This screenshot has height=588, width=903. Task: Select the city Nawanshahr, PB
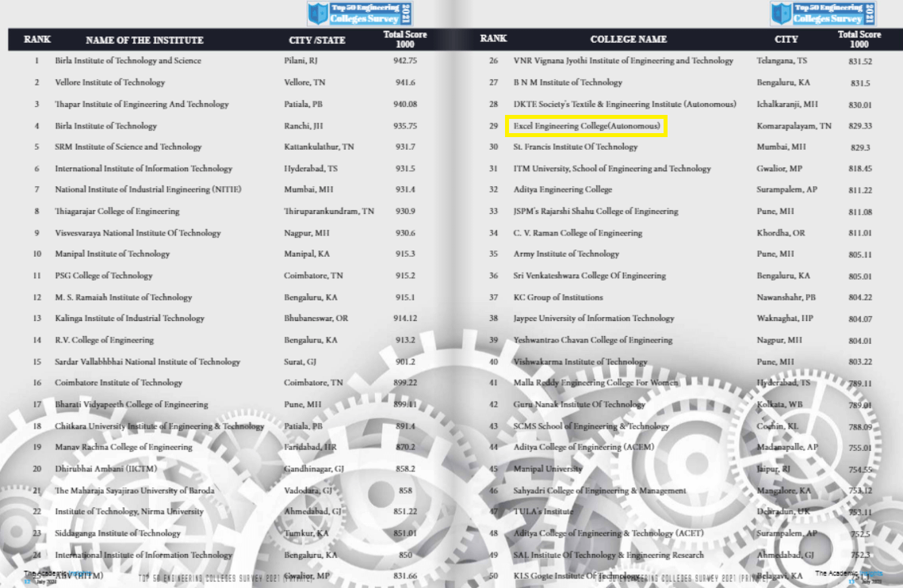[786, 298]
